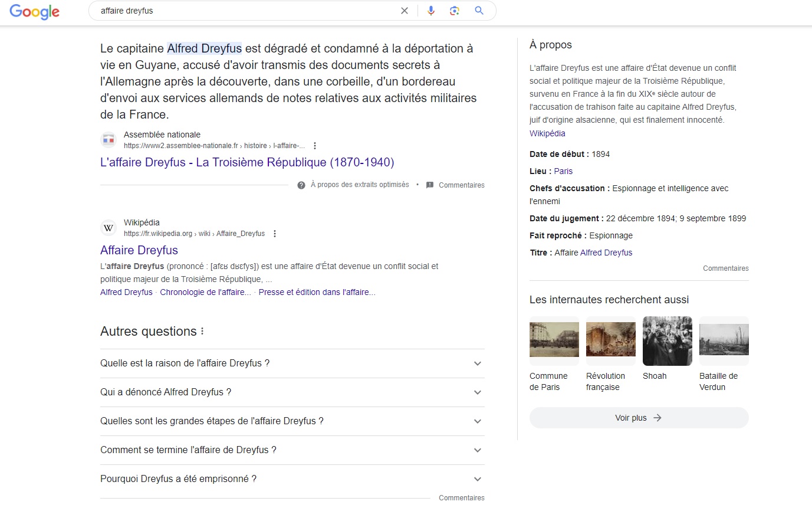
Task: Open three-dot menu beside Assemblée nationale URL
Action: click(315, 146)
